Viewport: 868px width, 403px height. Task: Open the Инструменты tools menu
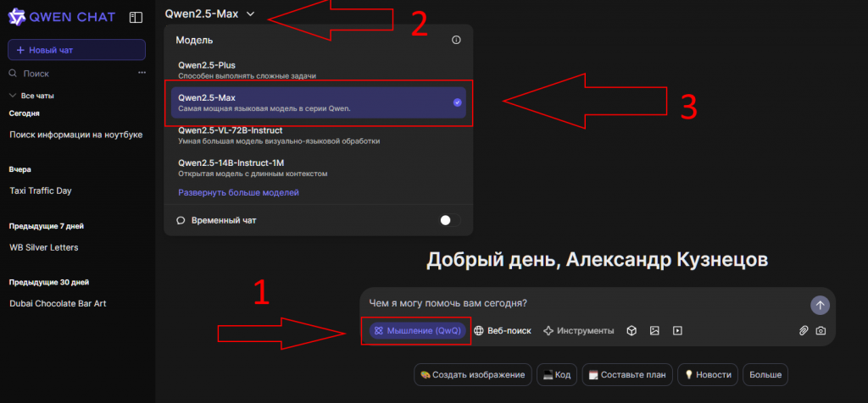pos(578,330)
